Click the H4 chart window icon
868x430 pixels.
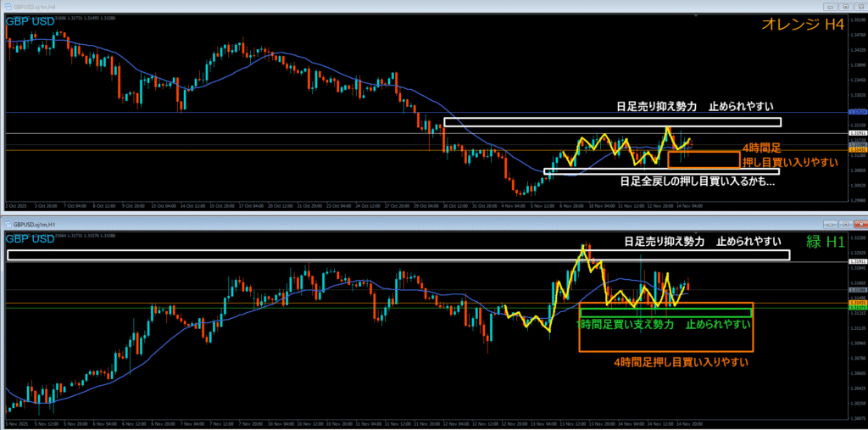pyautogui.click(x=8, y=7)
